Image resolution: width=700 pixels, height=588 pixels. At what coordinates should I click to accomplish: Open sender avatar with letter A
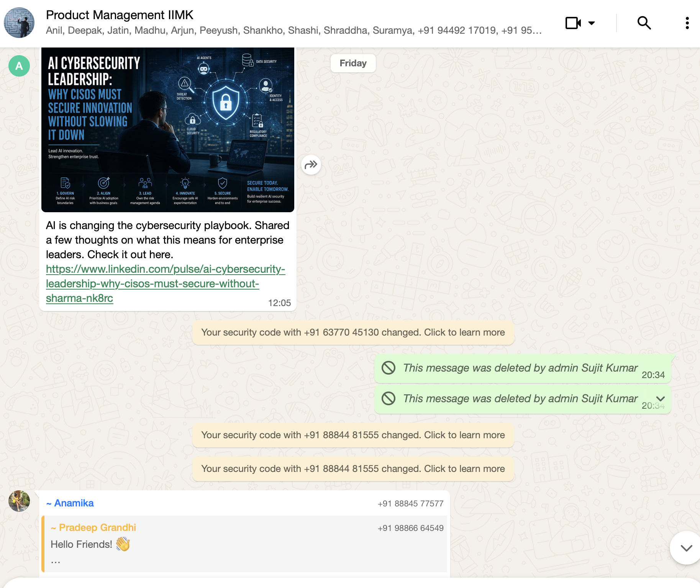[19, 66]
